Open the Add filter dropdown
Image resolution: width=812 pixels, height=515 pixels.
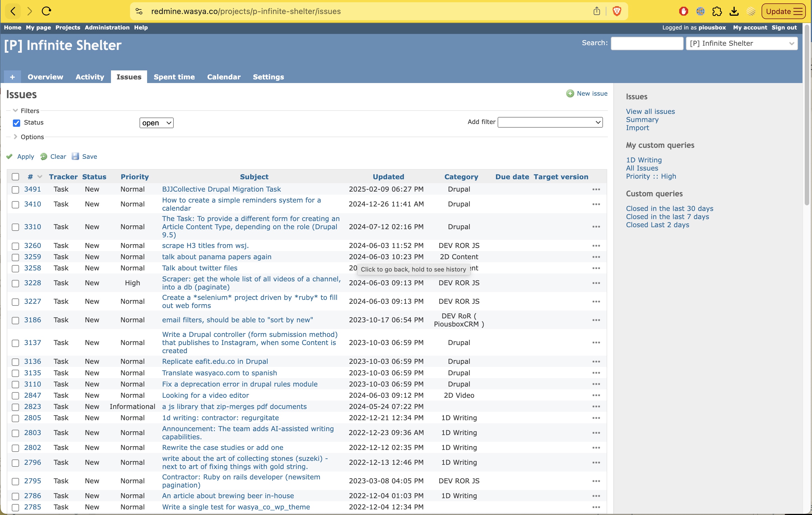tap(550, 122)
